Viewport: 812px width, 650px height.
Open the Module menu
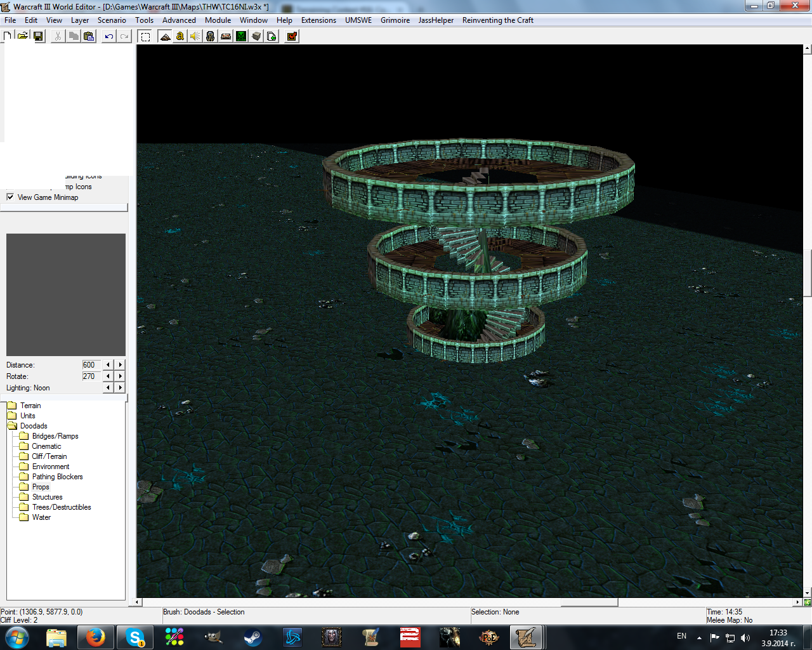tap(218, 20)
